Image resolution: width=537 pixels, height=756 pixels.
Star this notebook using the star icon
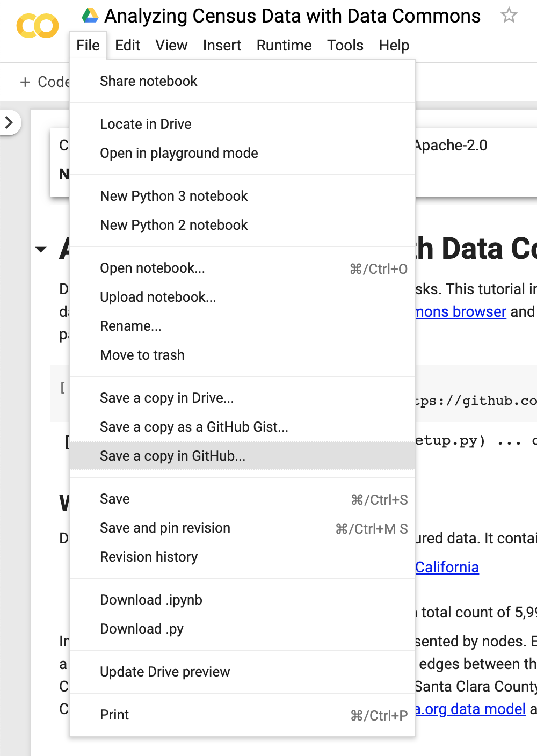pos(508,16)
